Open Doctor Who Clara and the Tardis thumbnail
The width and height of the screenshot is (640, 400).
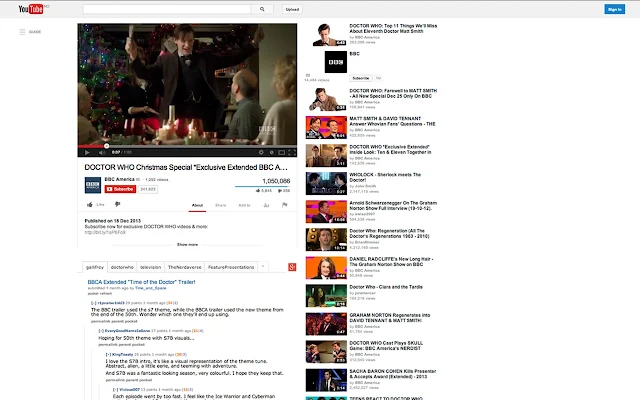(326, 296)
